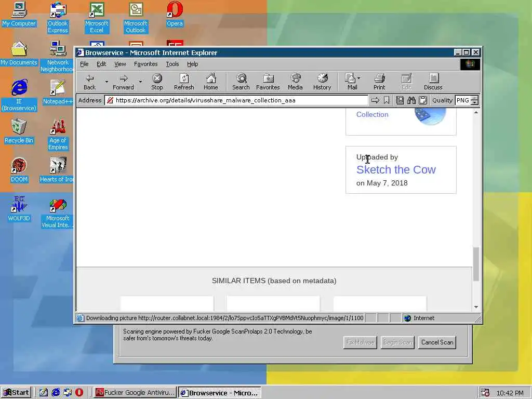Viewport: 532px width, 399px height.
Task: Click the Go arrow beside address bar
Action: (375, 100)
